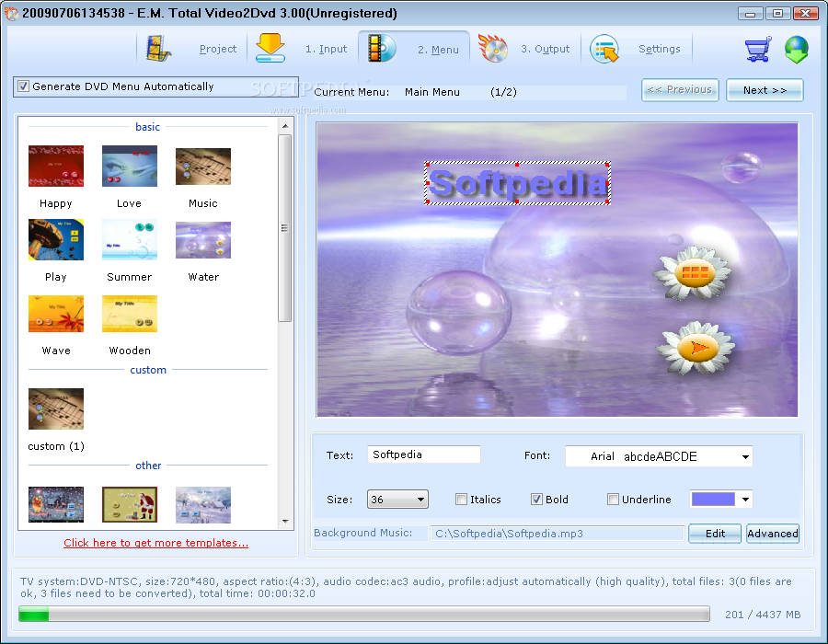Click the template list scrollbar thumb
This screenshot has width=828, height=644.
click(x=284, y=228)
